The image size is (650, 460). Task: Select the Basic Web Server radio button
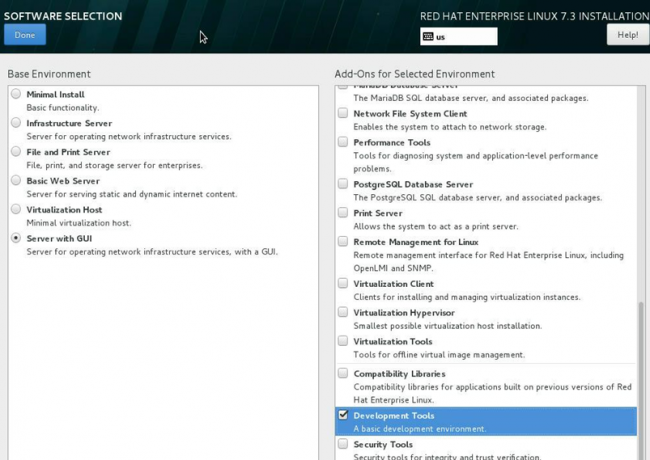pyautogui.click(x=16, y=180)
